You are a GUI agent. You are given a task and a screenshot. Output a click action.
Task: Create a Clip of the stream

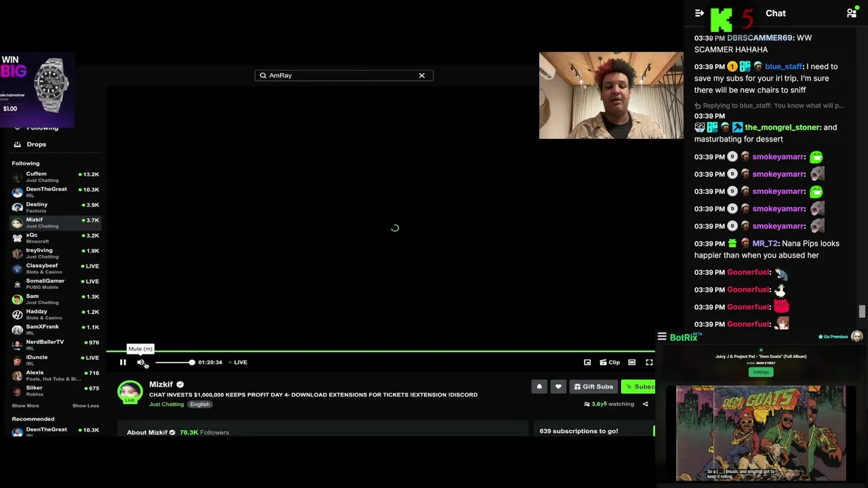(x=610, y=363)
